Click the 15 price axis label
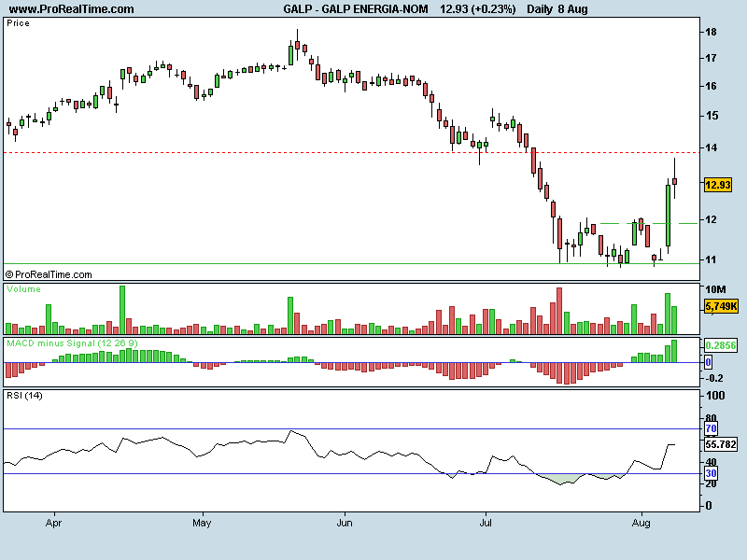This screenshot has height=560, width=747. (x=711, y=116)
